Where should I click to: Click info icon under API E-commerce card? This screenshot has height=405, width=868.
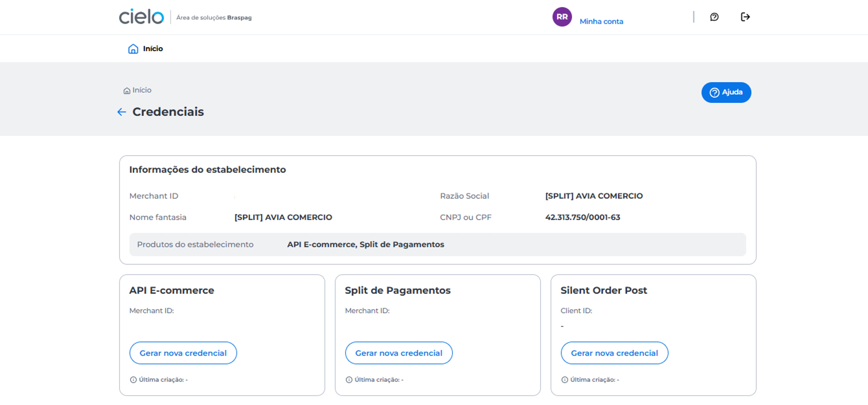(x=133, y=380)
